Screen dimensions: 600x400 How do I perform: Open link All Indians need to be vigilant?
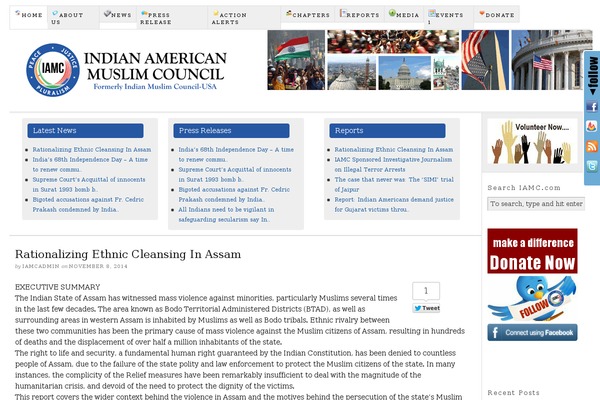[226, 214]
